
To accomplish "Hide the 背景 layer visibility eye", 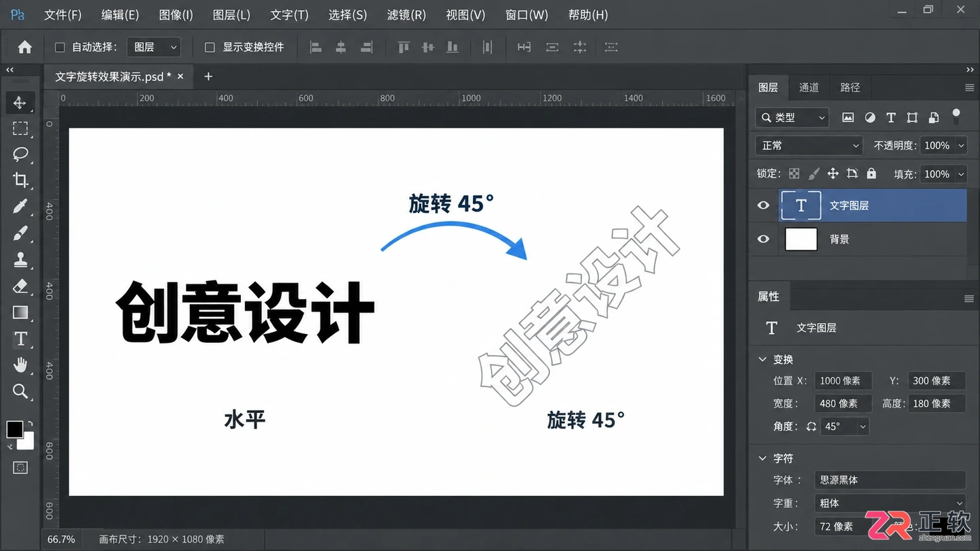I will click(x=764, y=239).
